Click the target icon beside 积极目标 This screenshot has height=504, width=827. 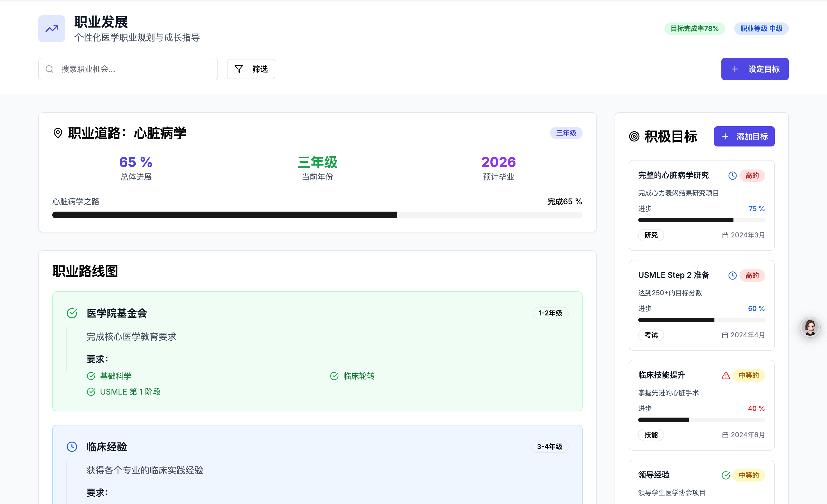click(x=634, y=136)
